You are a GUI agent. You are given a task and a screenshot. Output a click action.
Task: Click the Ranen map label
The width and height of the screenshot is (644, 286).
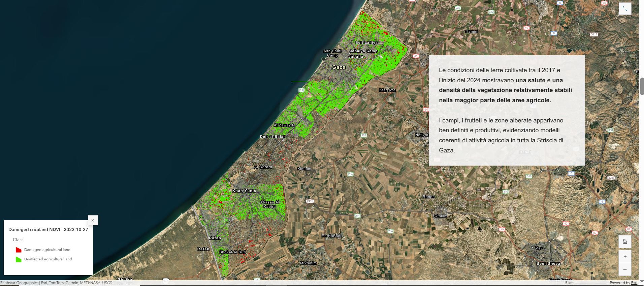(x=429, y=197)
